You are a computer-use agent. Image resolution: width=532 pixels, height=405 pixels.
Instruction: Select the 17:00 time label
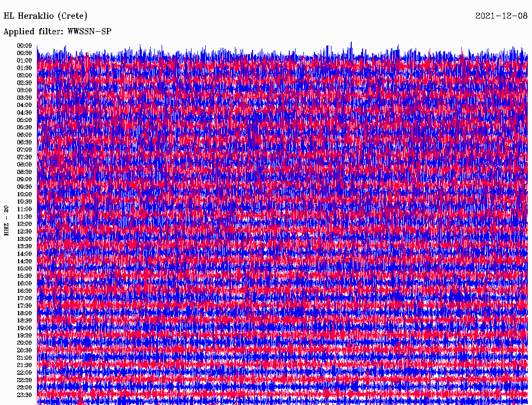pos(24,298)
